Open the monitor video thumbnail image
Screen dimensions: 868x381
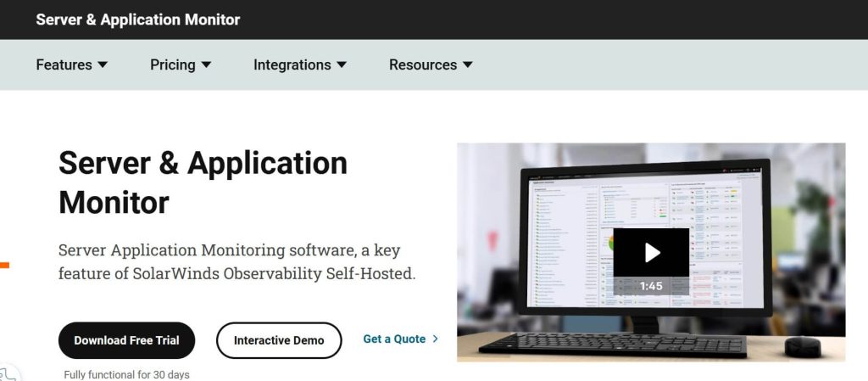[x=651, y=252]
